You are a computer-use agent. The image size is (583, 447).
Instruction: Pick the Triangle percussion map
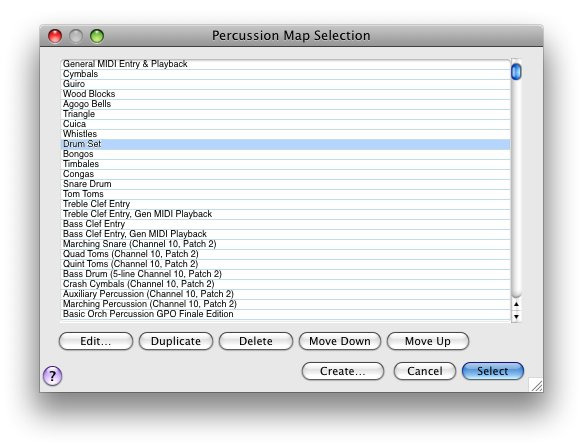(286, 115)
